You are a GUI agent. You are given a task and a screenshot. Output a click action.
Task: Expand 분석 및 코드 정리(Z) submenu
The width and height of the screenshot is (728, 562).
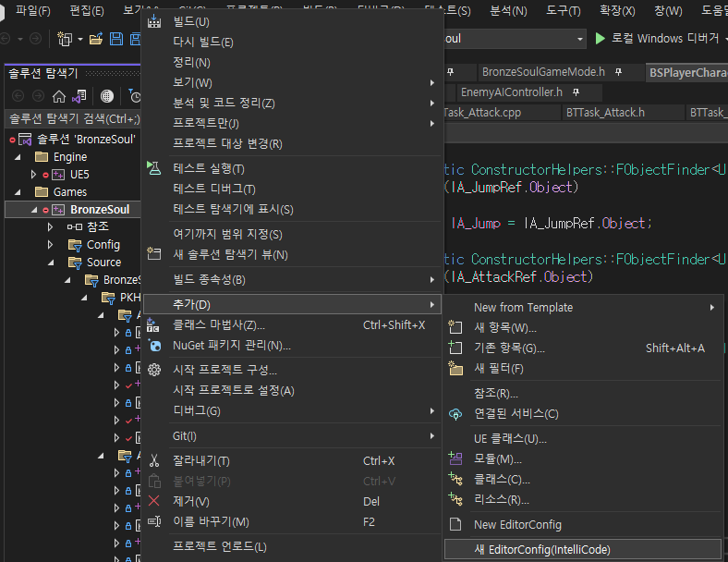click(x=431, y=104)
